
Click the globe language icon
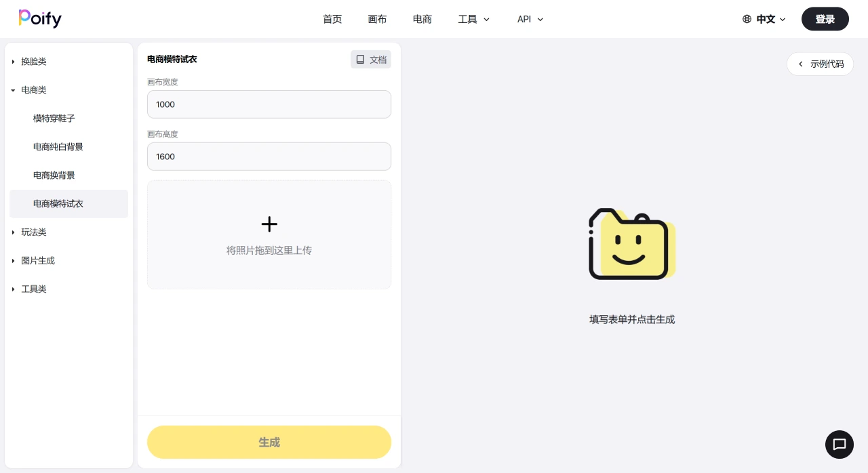click(x=747, y=19)
